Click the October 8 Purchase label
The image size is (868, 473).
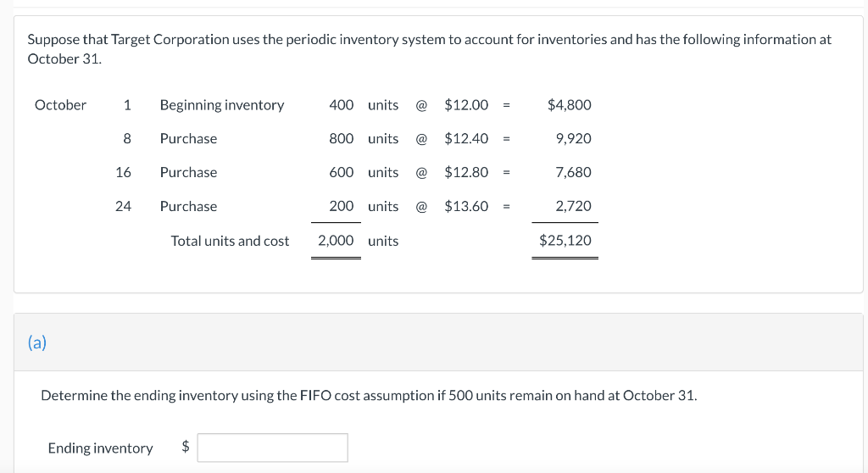[x=188, y=138]
